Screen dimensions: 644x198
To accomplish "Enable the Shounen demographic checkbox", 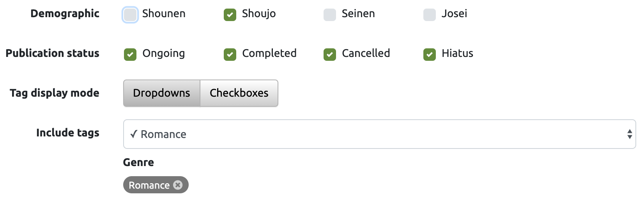I will pos(130,15).
